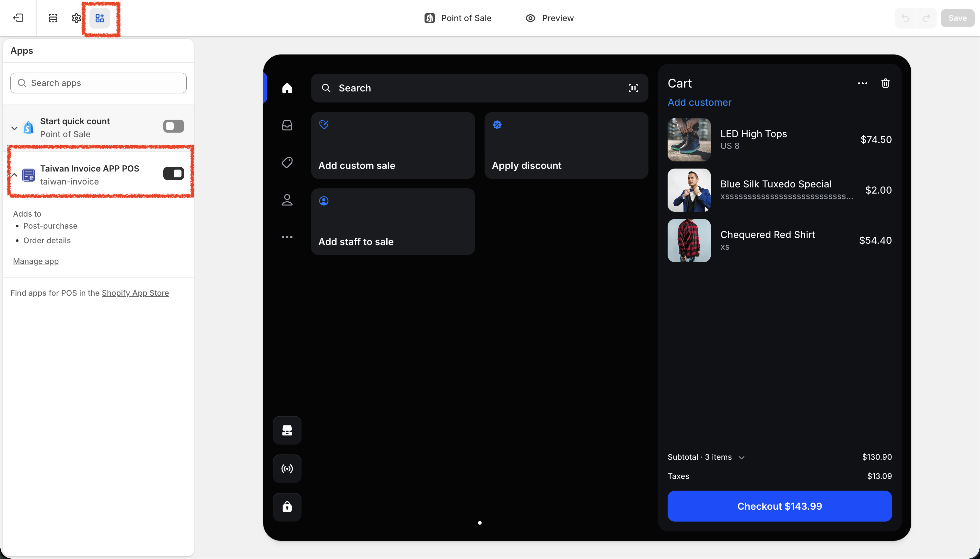Click the undo arrow icon
980x559 pixels.
click(x=905, y=18)
